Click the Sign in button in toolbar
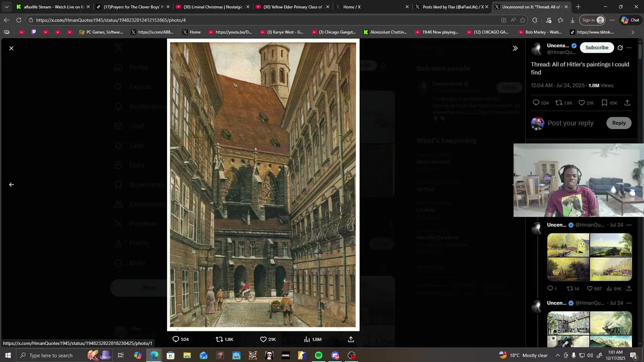Screen dimensions: 644x362 click(x=593, y=20)
